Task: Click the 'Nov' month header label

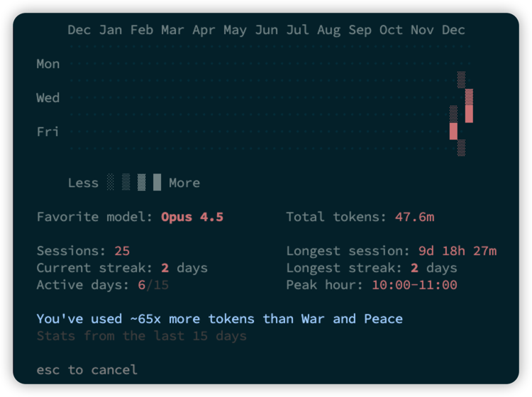Action: coord(422,30)
